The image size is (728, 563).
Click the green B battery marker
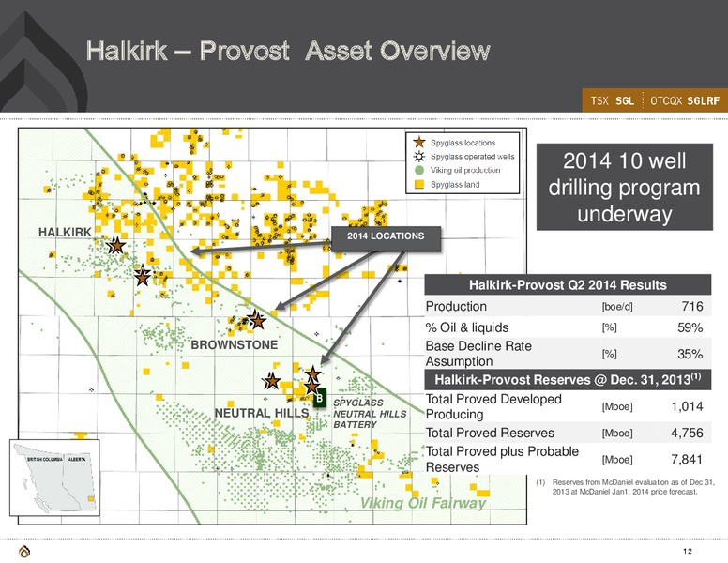click(320, 398)
